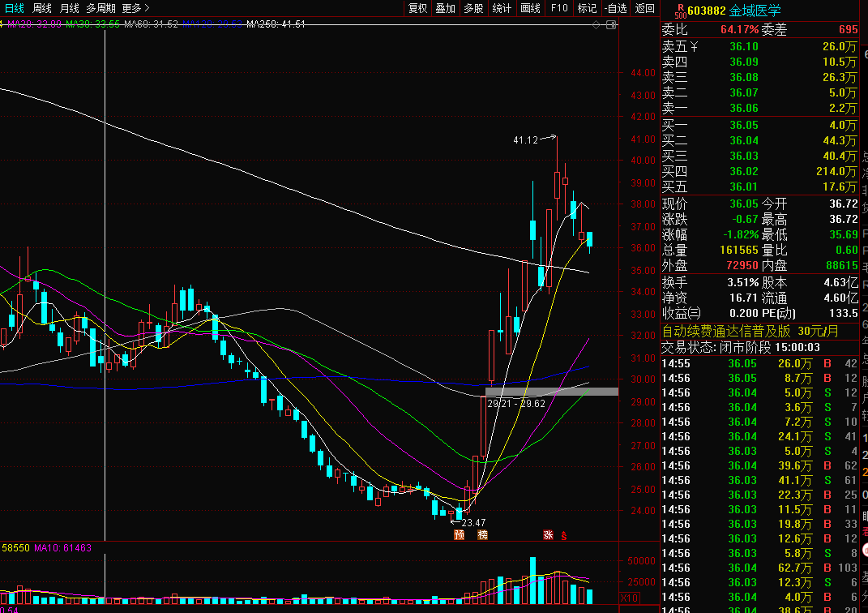Click the 买五 bid price 36.01

click(x=743, y=186)
